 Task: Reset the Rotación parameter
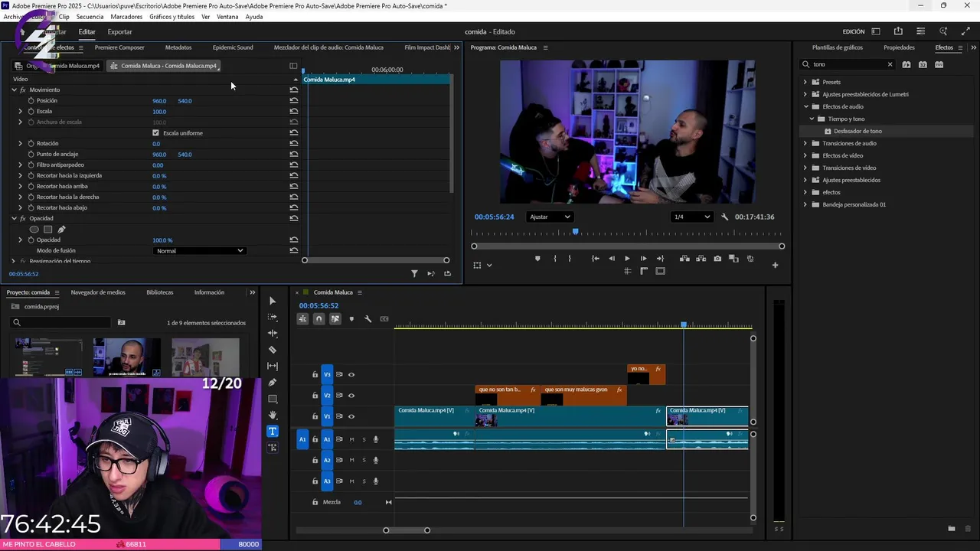pos(294,143)
